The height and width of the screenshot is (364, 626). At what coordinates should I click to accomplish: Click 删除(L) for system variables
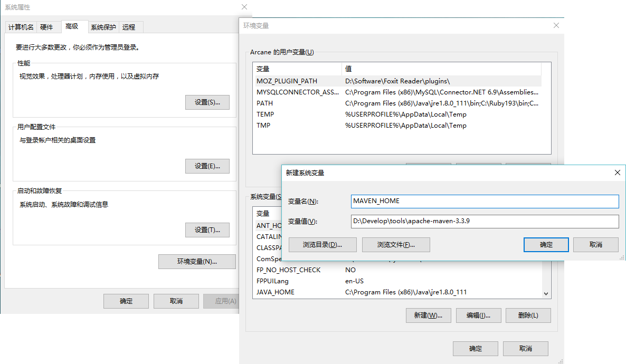(x=528, y=315)
